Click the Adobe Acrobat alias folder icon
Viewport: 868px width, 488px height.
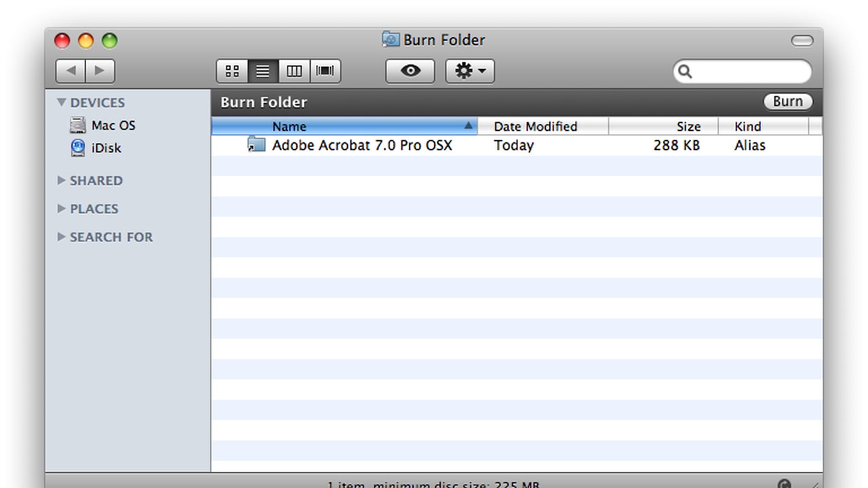(x=256, y=144)
